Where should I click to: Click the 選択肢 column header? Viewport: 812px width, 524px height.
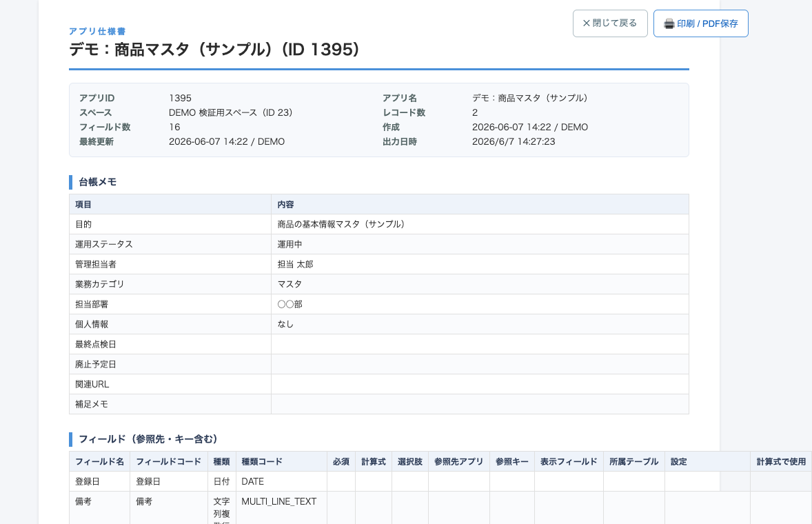pos(409,461)
